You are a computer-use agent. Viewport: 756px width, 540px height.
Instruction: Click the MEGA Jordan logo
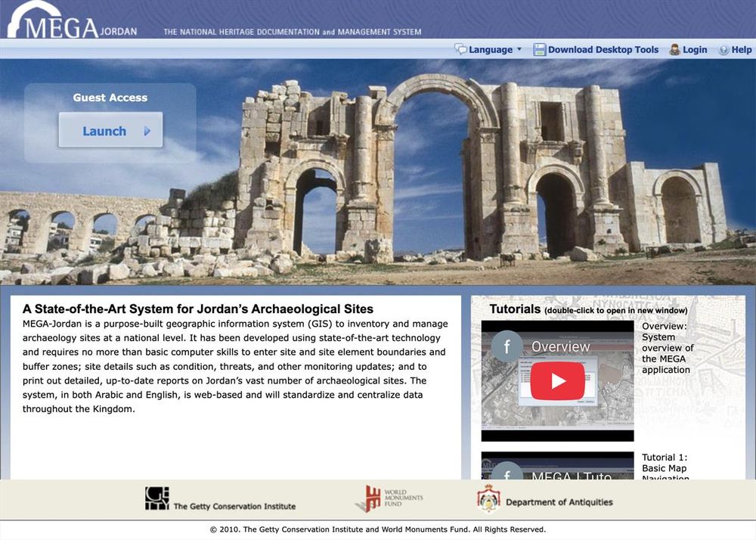73,20
